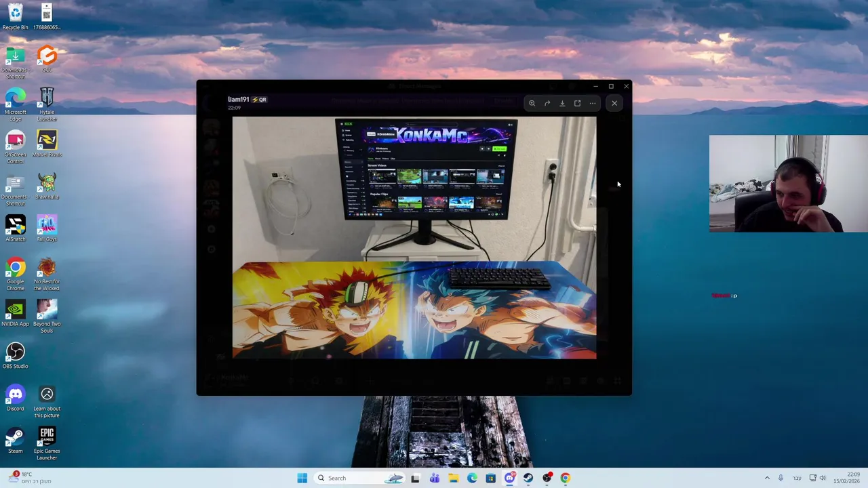The height and width of the screenshot is (488, 868).
Task: Launch Google Chrome desktop shortcut
Action: (15, 274)
